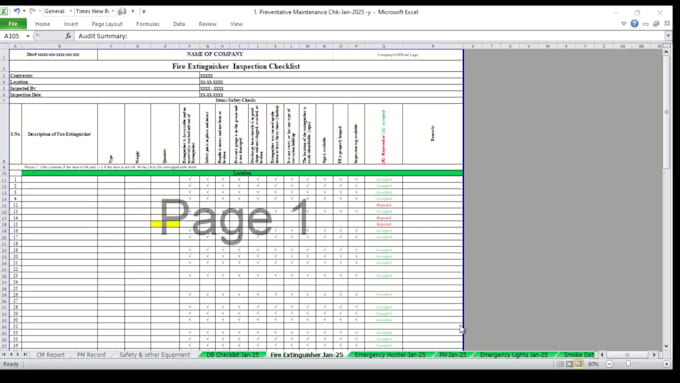Go to first sheet with tab navigation arrow

pos(4,355)
